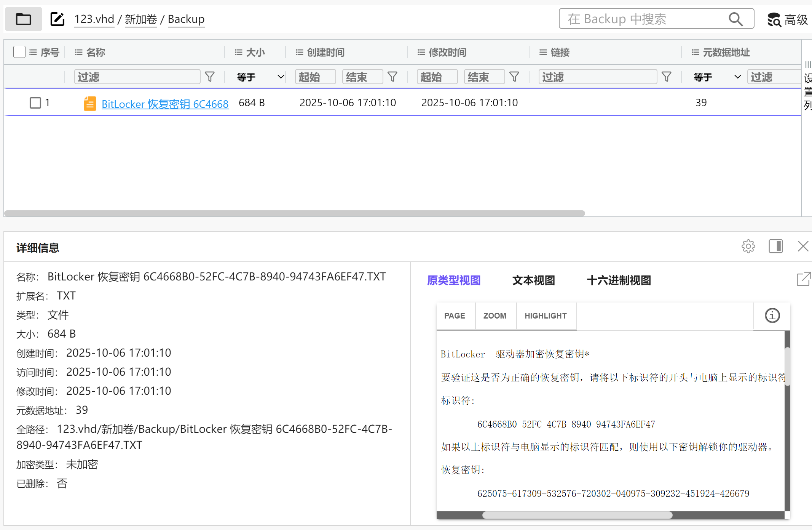Open the advanced search (高级) icon

pos(774,19)
